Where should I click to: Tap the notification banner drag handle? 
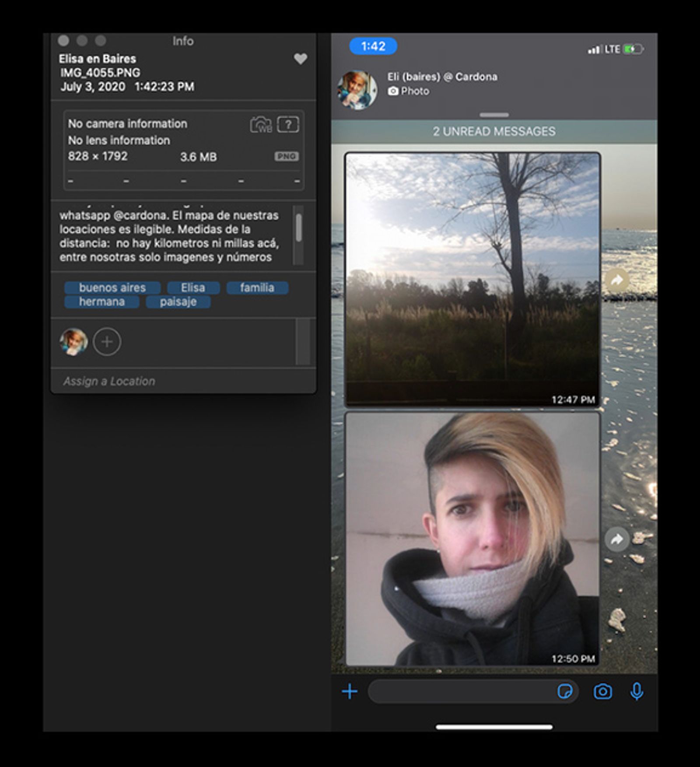click(x=494, y=115)
